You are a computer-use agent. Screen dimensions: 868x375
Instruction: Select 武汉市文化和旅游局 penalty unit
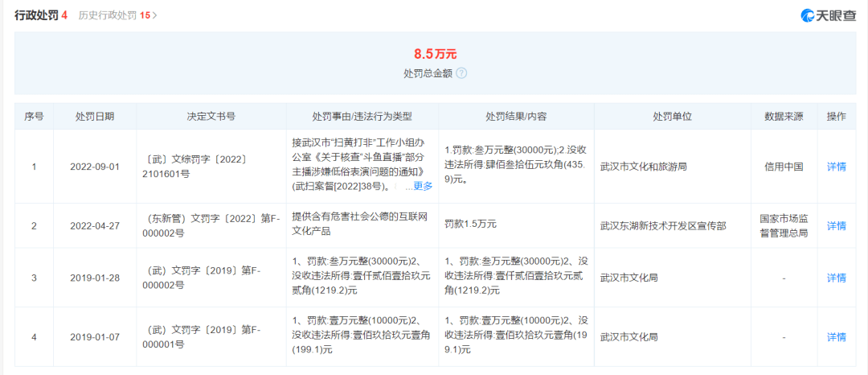pos(641,167)
